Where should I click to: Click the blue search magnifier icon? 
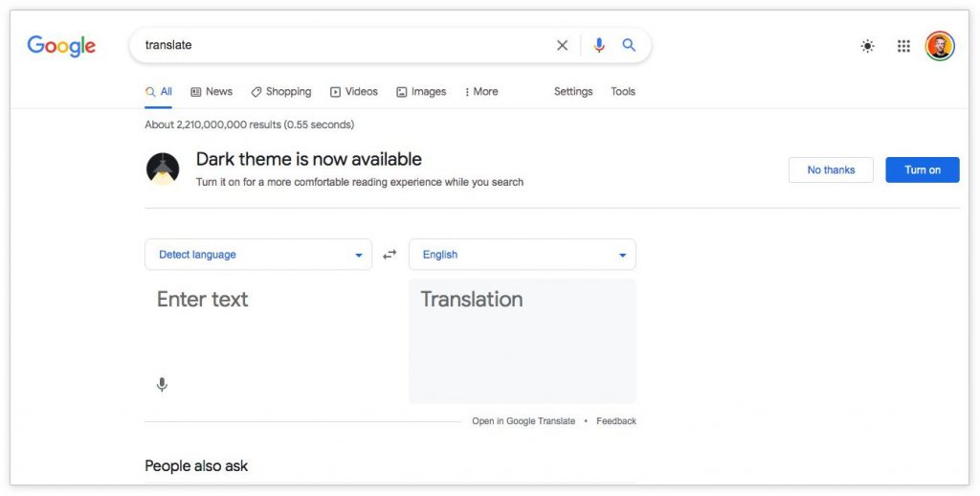[629, 45]
